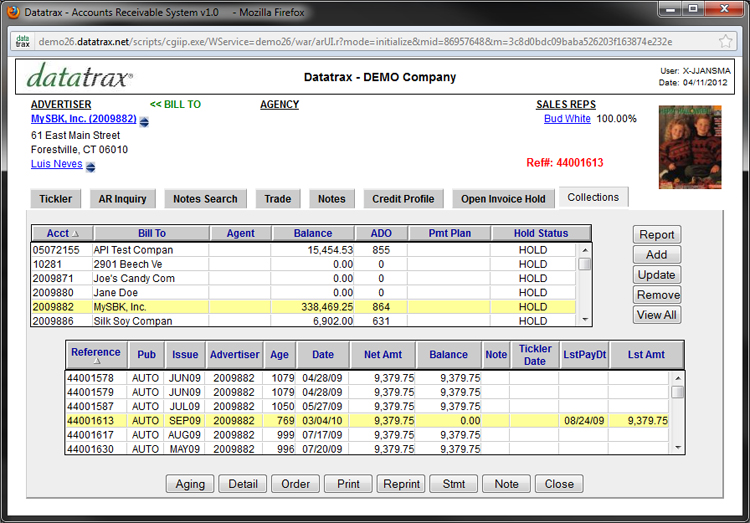This screenshot has height=523, width=750.
Task: Select invoice reference 44001630
Action: tap(367, 448)
